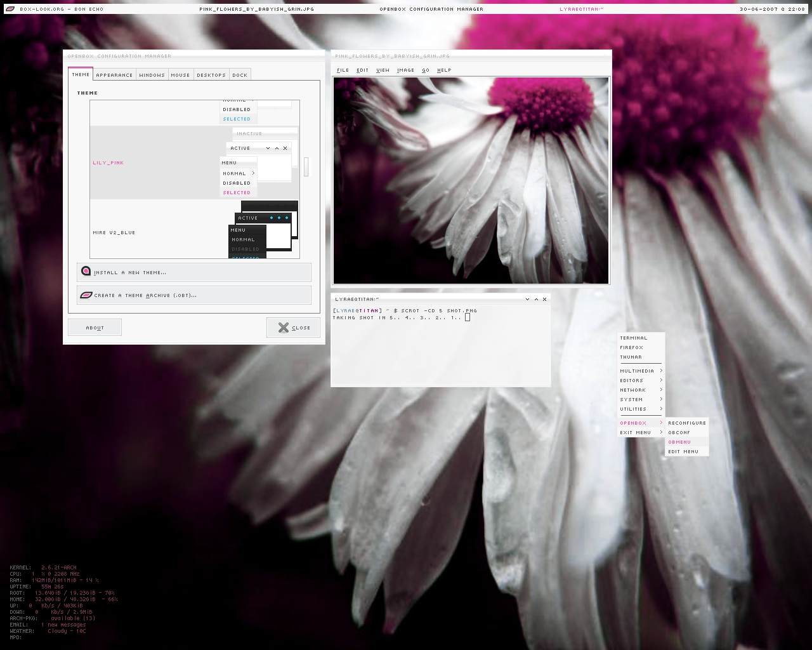812x650 pixels.
Task: Open the Go menu in image viewer
Action: tap(426, 70)
